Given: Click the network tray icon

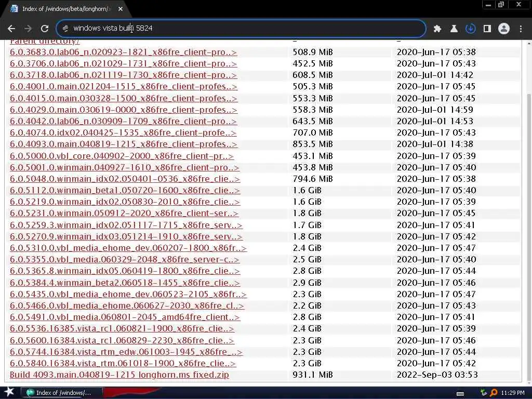Looking at the screenshot, I should click(484, 393).
